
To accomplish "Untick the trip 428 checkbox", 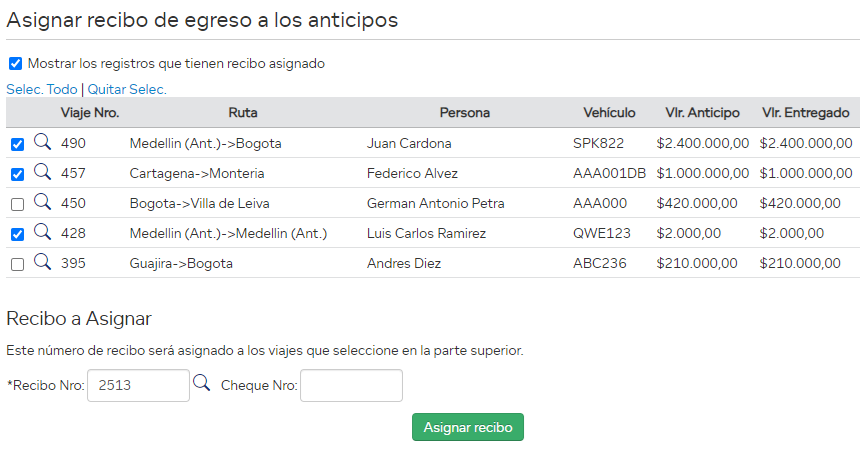I will tap(17, 234).
